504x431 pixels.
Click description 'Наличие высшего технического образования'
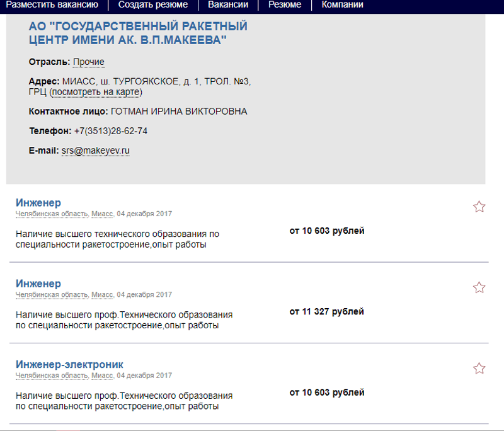[117, 239]
